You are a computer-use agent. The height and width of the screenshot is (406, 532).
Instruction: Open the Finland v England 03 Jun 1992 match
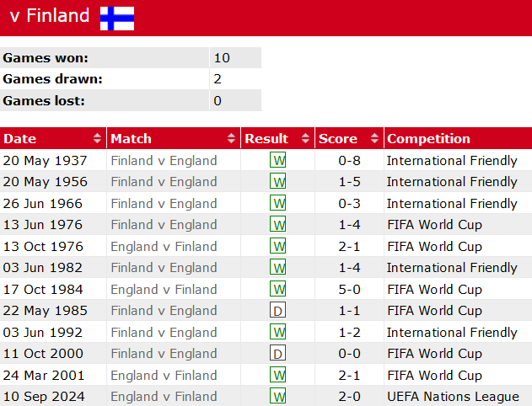[x=164, y=333]
